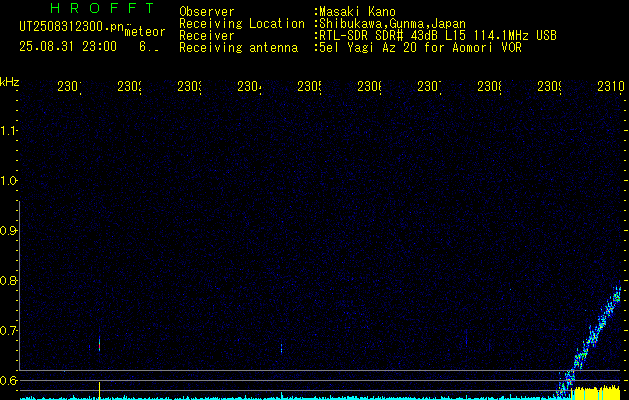Click the diagonal aircraft Doppler trace
The height and width of the screenshot is (400, 629).
pyautogui.click(x=589, y=341)
